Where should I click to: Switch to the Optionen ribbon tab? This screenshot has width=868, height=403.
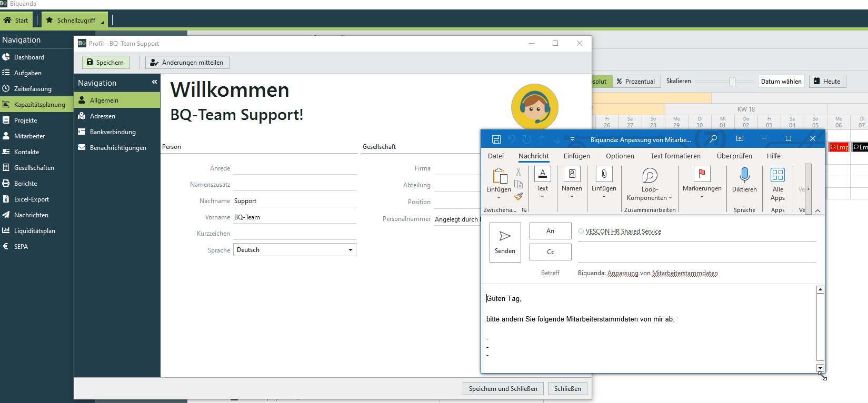[620, 156]
